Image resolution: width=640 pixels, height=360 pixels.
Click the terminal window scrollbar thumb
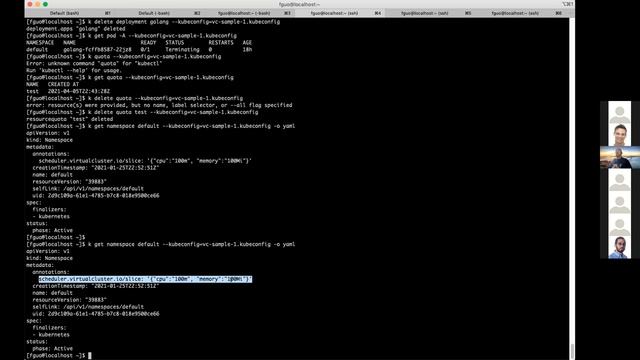point(572,351)
